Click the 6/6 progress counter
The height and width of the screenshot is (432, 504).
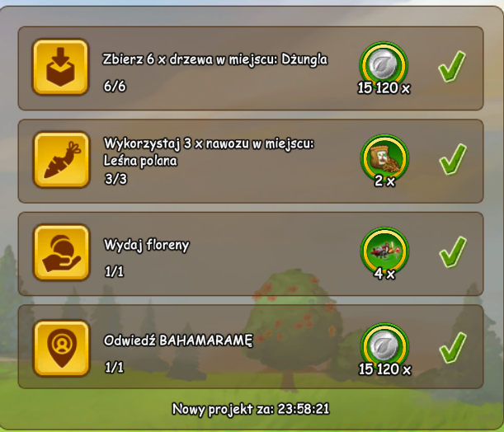coord(115,86)
